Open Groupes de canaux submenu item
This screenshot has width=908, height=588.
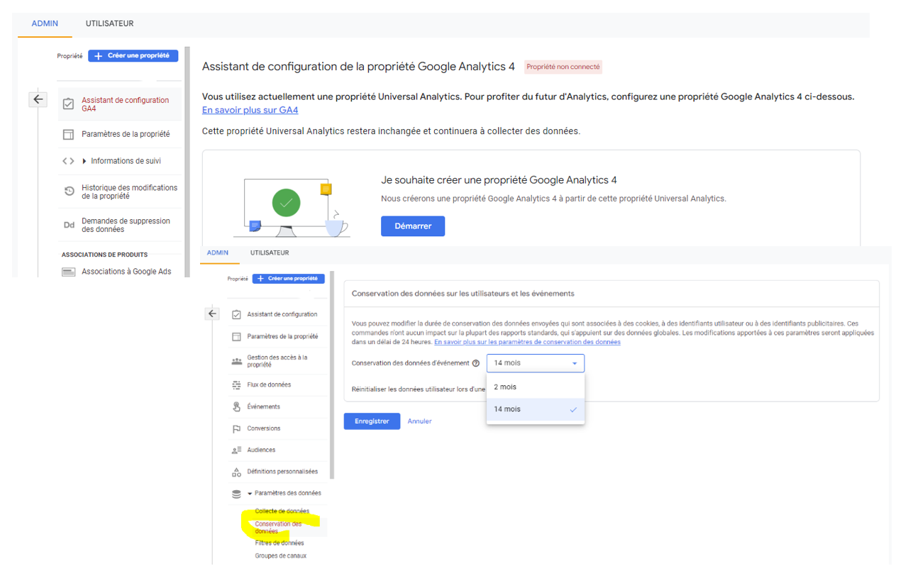pyautogui.click(x=281, y=556)
